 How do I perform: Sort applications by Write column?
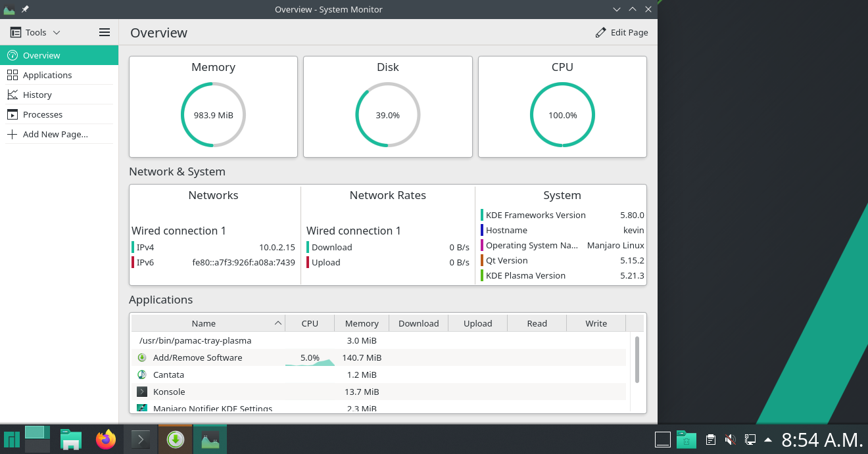(596, 323)
